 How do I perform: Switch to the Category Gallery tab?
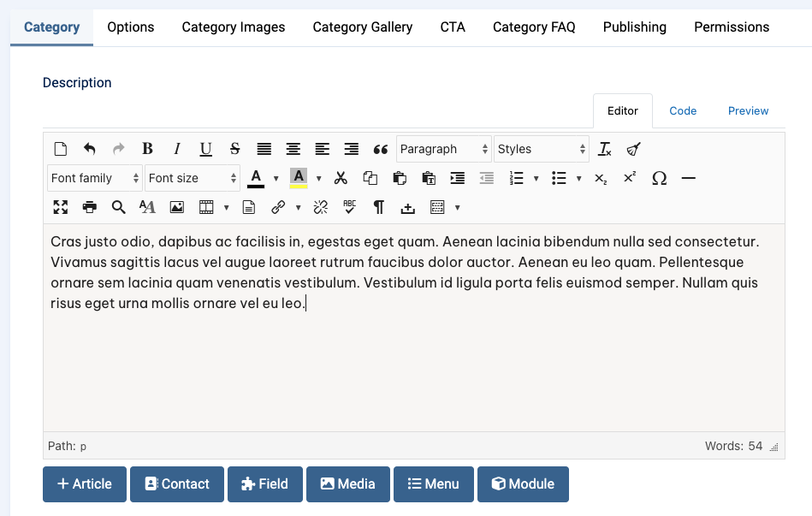point(362,27)
